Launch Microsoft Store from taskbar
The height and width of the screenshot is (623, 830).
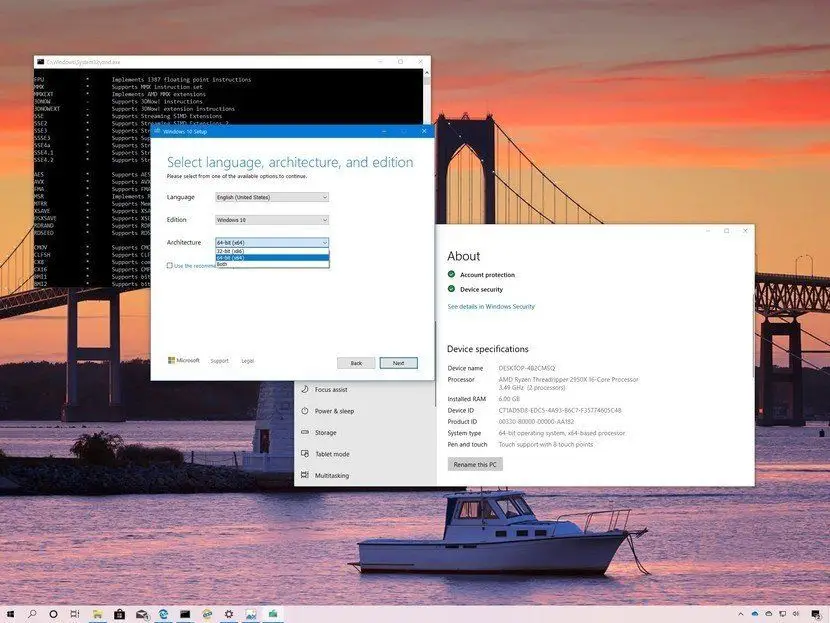(120, 614)
